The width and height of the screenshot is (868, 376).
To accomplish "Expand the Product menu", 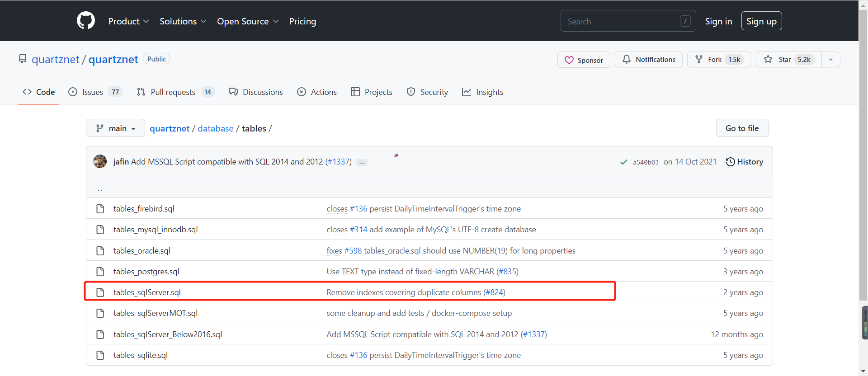I will [x=128, y=21].
